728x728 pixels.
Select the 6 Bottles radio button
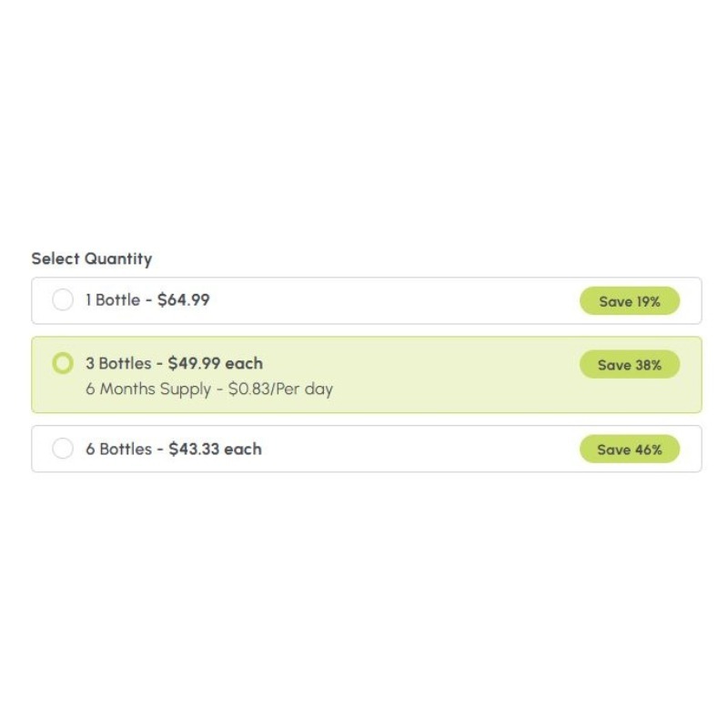tap(63, 449)
